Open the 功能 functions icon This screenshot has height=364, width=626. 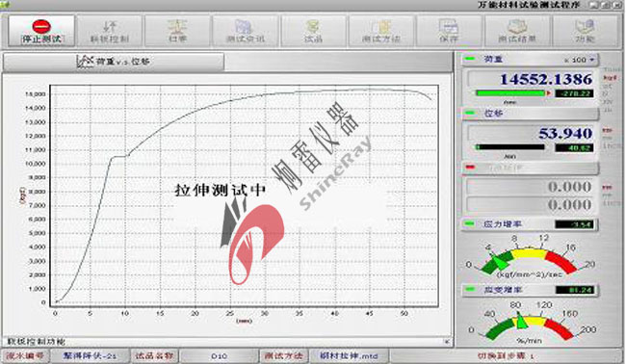(586, 31)
